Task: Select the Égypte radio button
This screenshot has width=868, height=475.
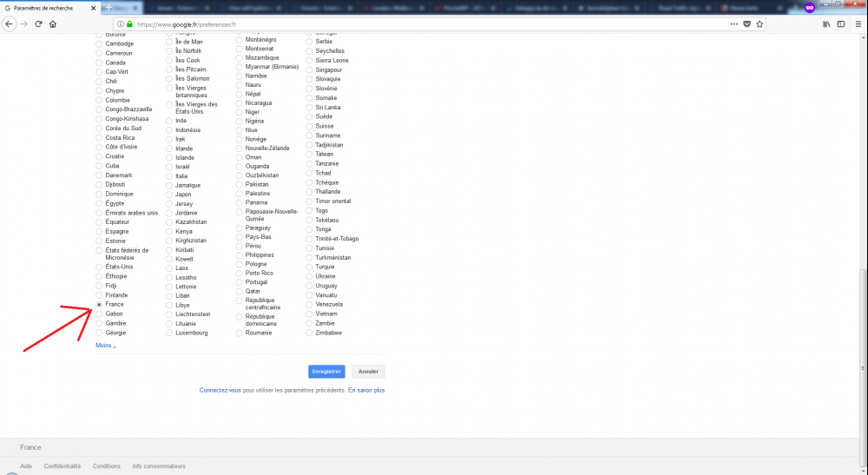Action: pos(99,204)
